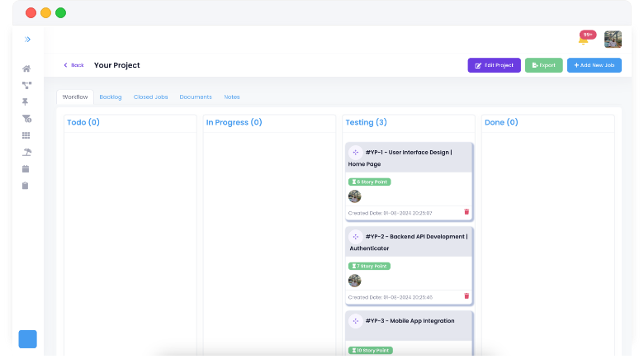The height and width of the screenshot is (359, 644).
Task: Open the grid view icon in sidebar
Action: click(26, 135)
